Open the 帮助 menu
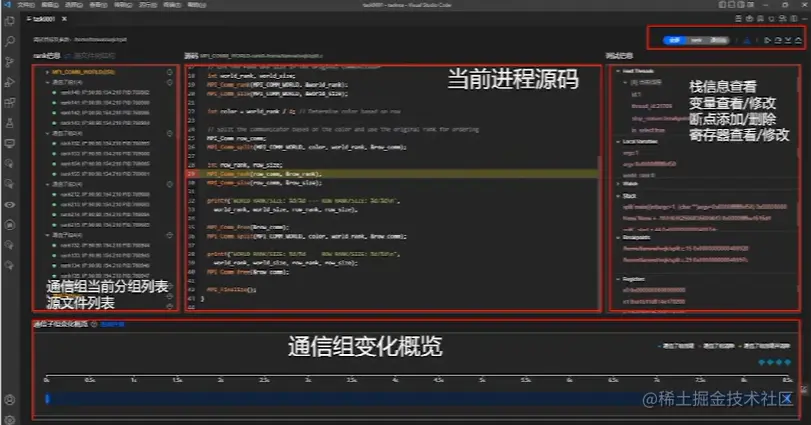The image size is (811, 425). coord(197,5)
